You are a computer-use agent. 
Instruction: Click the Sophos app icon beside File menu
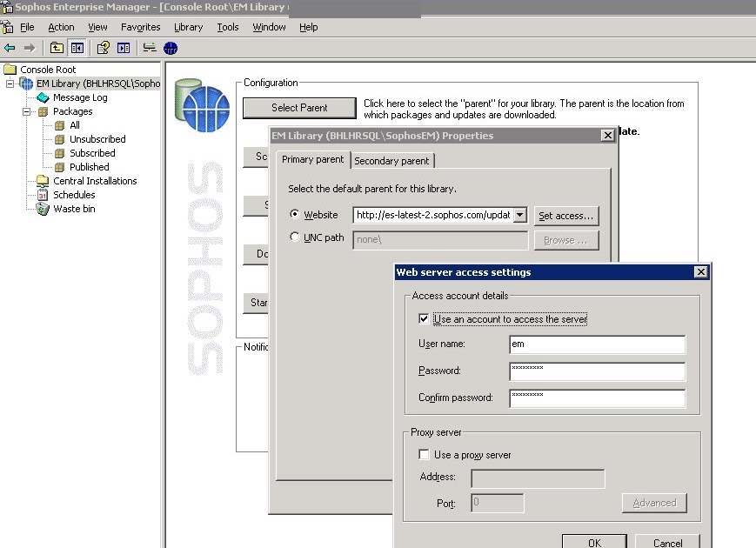pyautogui.click(x=7, y=27)
